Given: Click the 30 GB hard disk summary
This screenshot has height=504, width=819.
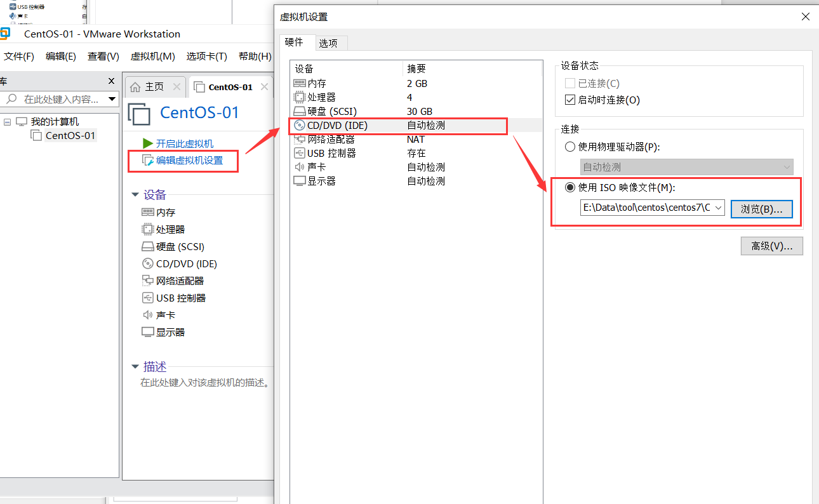Looking at the screenshot, I should coord(420,112).
